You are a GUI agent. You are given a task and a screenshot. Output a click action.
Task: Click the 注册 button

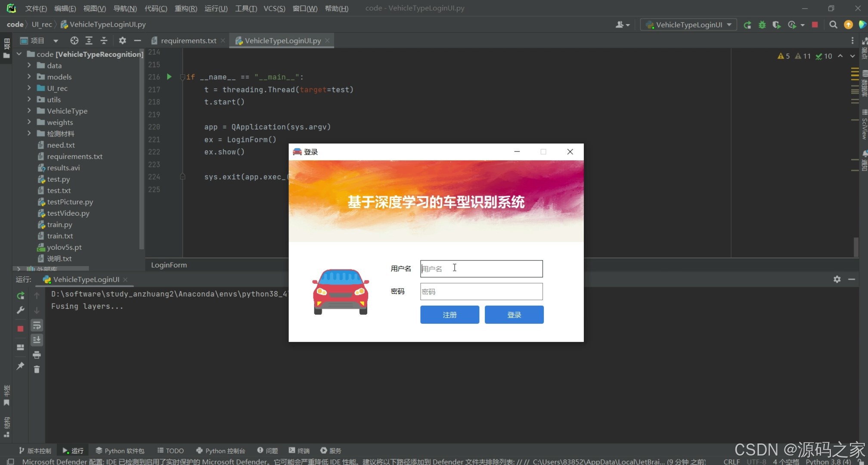[449, 315]
